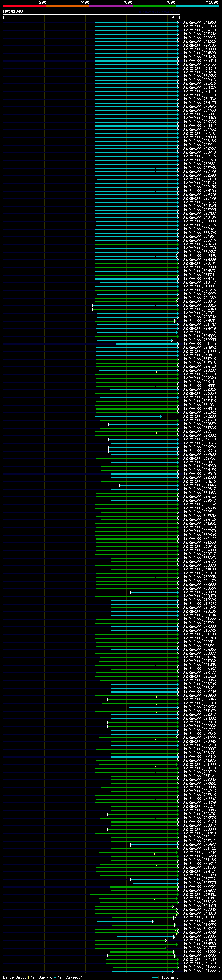This screenshot has width=222, height=980.
Task: Select hit UniRef100_D0ABE9
Action: point(199,424)
